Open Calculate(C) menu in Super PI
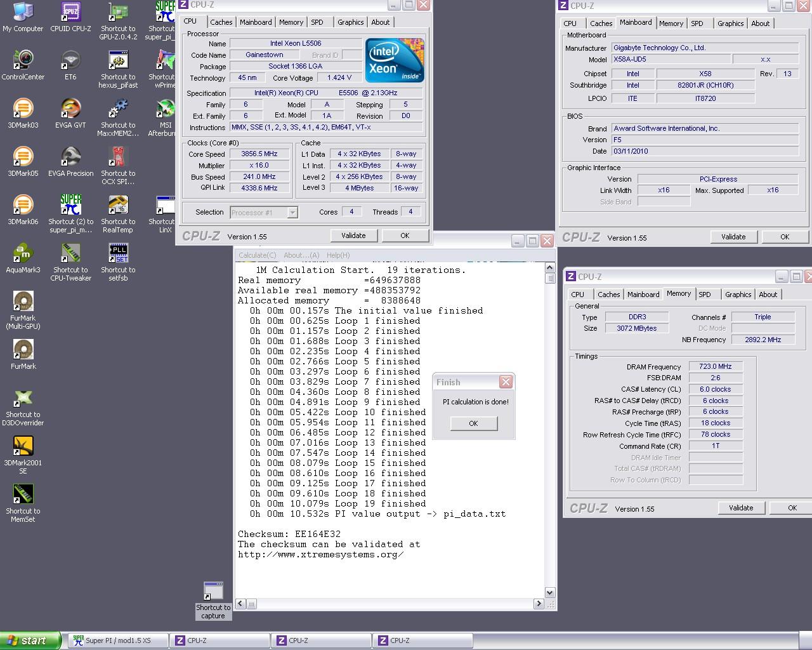This screenshot has width=812, height=650. click(258, 255)
